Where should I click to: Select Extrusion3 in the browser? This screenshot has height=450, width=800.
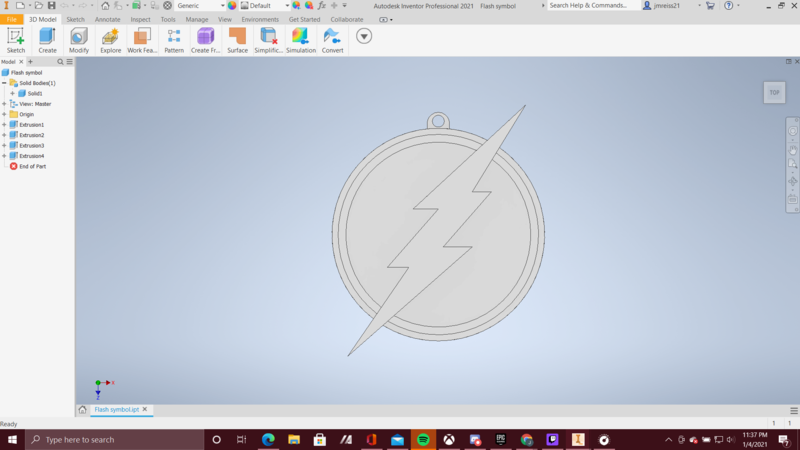click(x=31, y=145)
